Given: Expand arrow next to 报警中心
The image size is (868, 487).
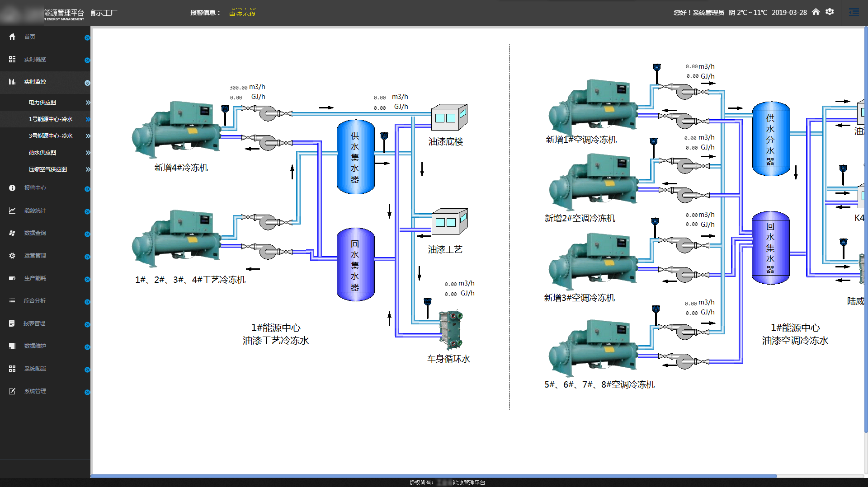Looking at the screenshot, I should coord(87,189).
